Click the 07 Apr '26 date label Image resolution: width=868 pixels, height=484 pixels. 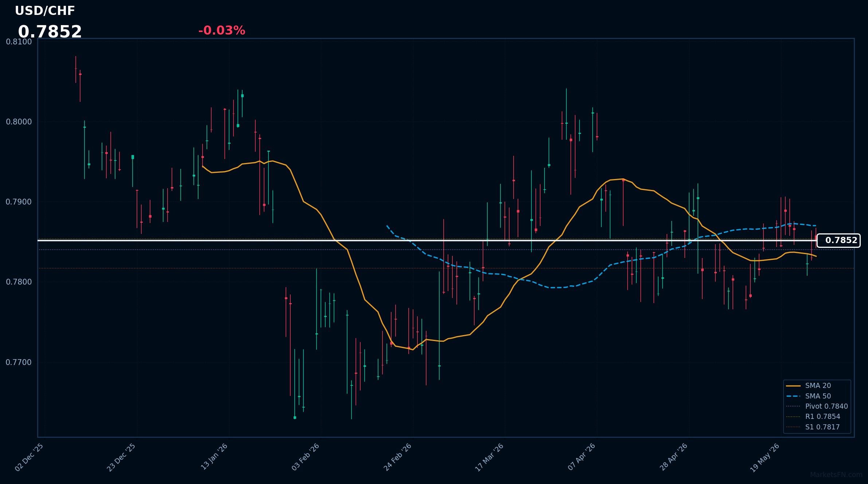tap(582, 457)
